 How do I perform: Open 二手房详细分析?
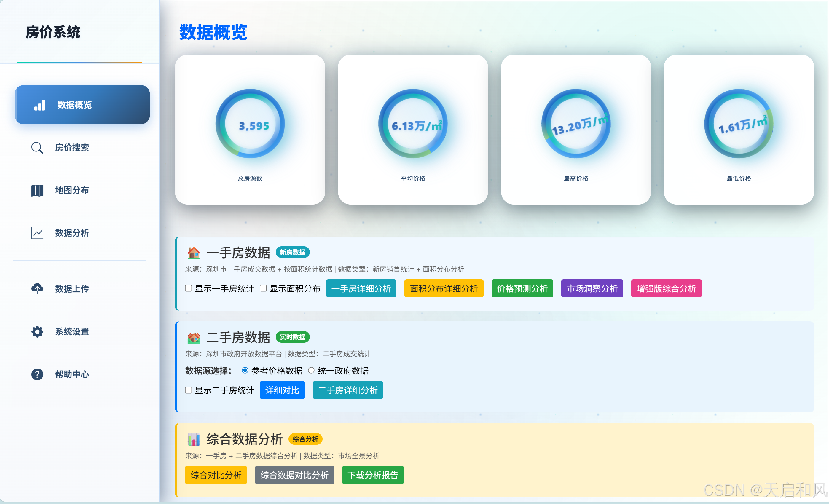(x=347, y=390)
